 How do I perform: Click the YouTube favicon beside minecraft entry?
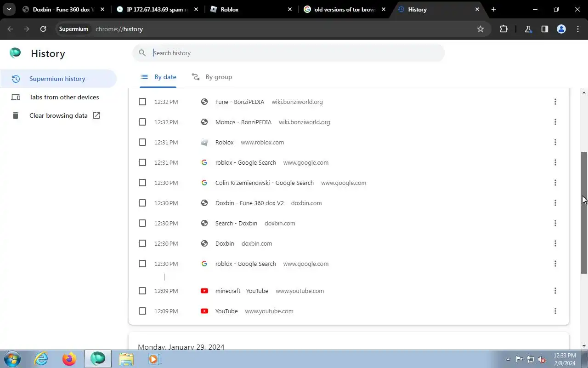click(204, 291)
